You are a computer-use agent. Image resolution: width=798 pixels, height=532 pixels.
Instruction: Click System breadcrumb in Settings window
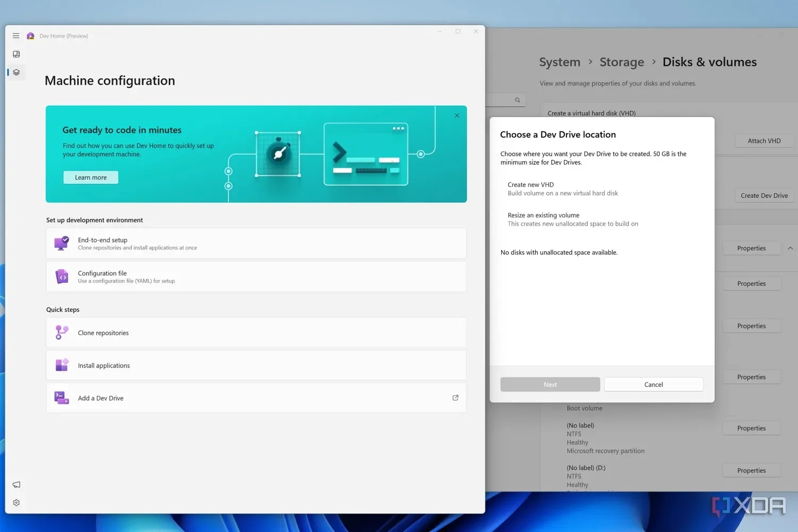pos(560,62)
